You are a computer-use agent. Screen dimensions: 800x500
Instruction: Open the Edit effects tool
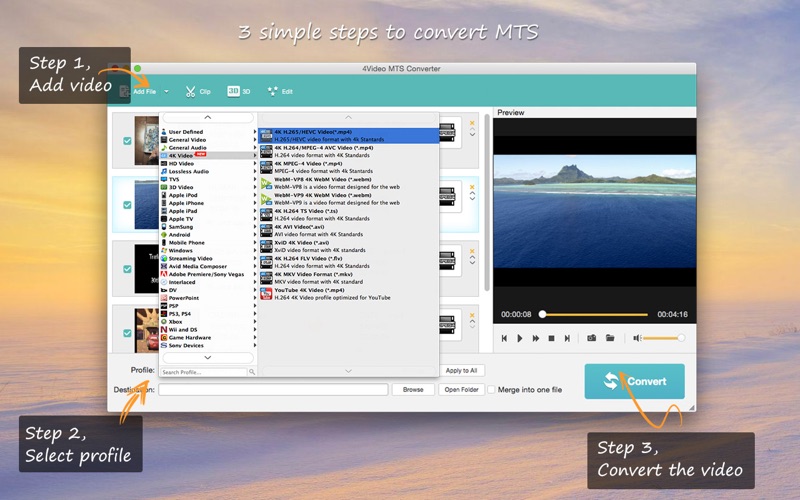(x=280, y=91)
